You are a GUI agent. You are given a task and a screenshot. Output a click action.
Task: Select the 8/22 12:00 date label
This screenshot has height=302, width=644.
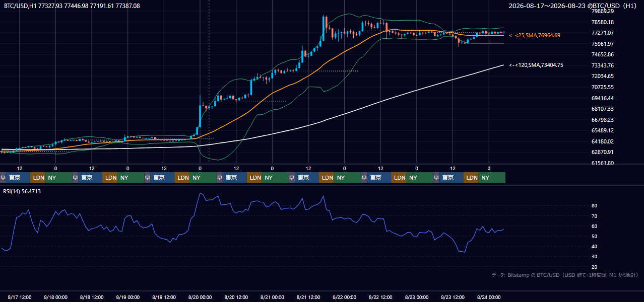[380, 297]
